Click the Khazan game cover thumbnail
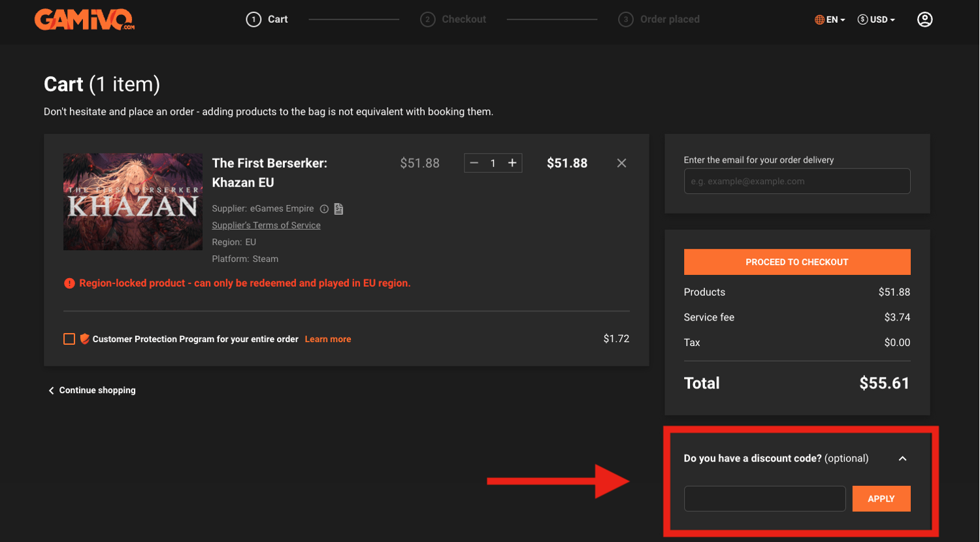 pyautogui.click(x=133, y=202)
